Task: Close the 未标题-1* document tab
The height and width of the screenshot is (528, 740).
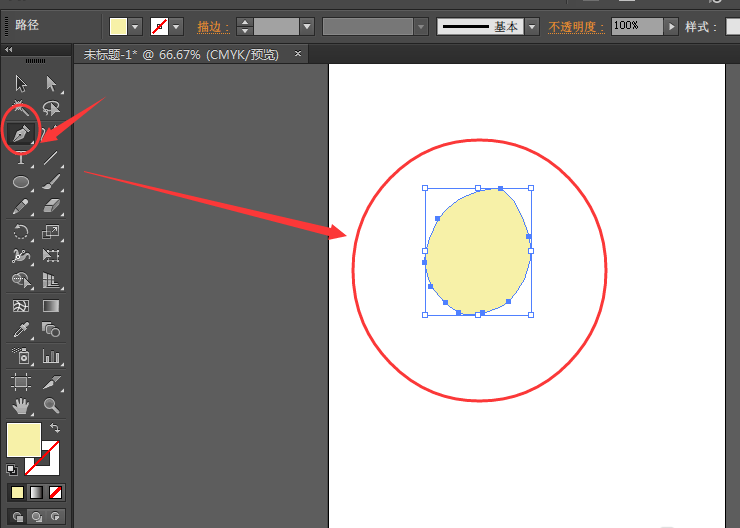Action: coord(298,53)
